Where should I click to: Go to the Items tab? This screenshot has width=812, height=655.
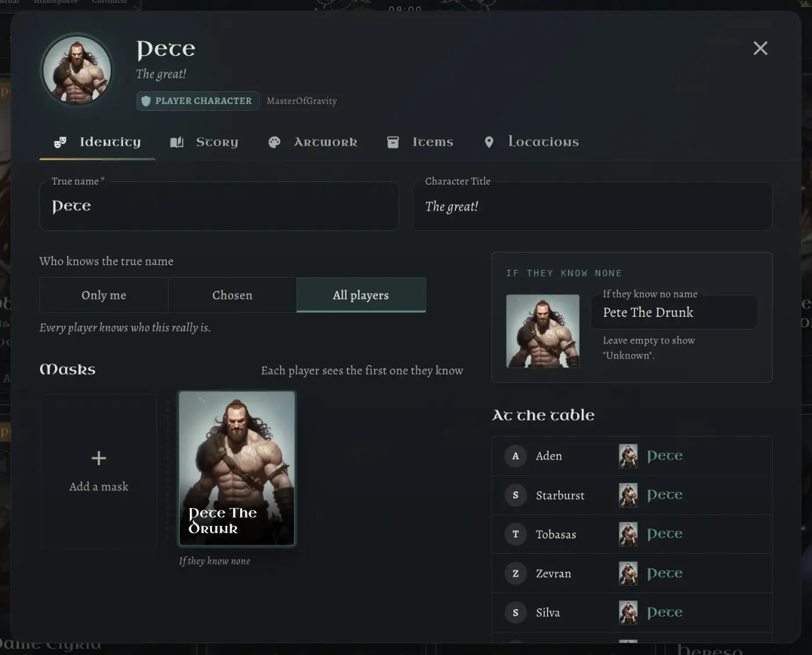[420, 142]
